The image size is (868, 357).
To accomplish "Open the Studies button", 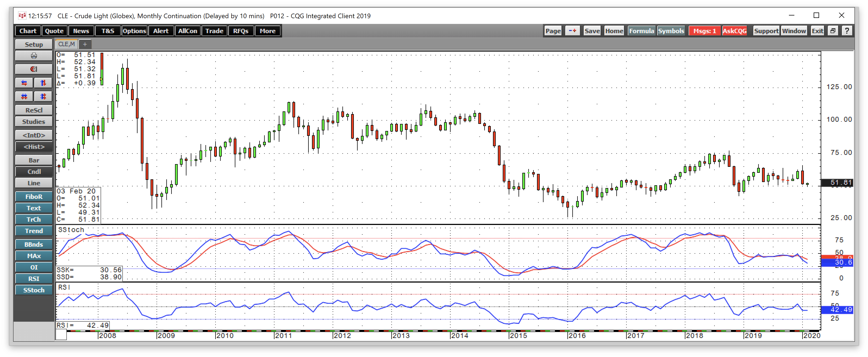I will [34, 122].
